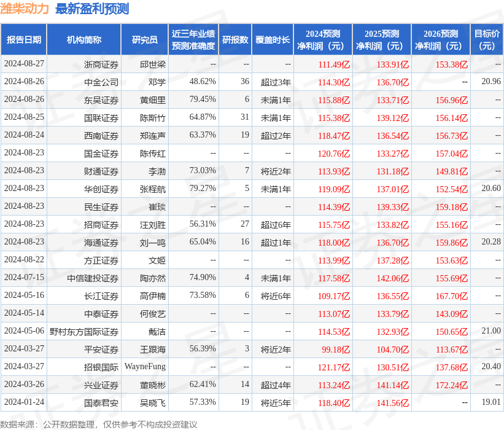Click 2025 profit value 104.70亿
Image resolution: width=504 pixels, height=430 pixels.
[x=393, y=350]
